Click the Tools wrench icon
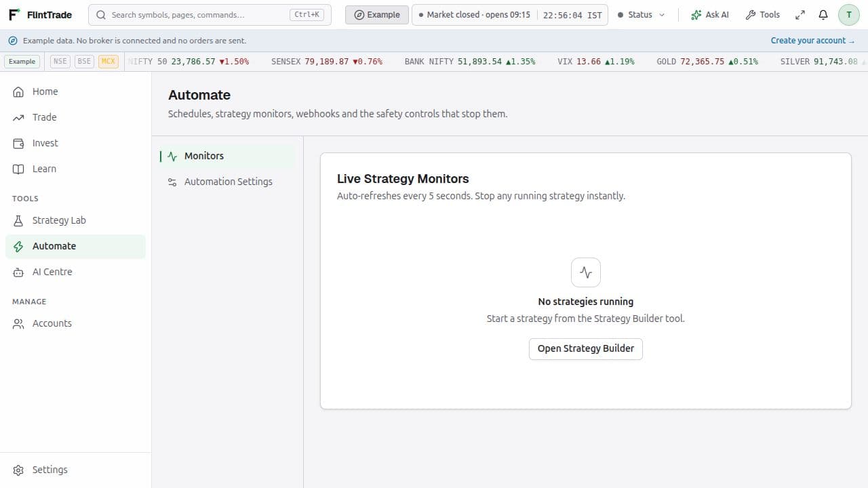The image size is (868, 488). [751, 15]
